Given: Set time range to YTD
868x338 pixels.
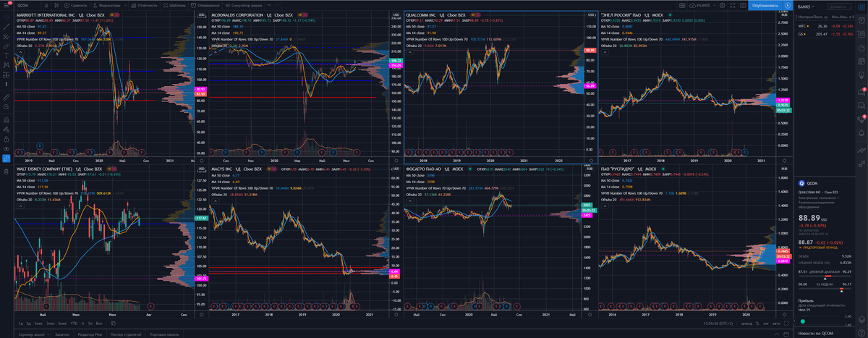Looking at the screenshot, I should [x=74, y=324].
